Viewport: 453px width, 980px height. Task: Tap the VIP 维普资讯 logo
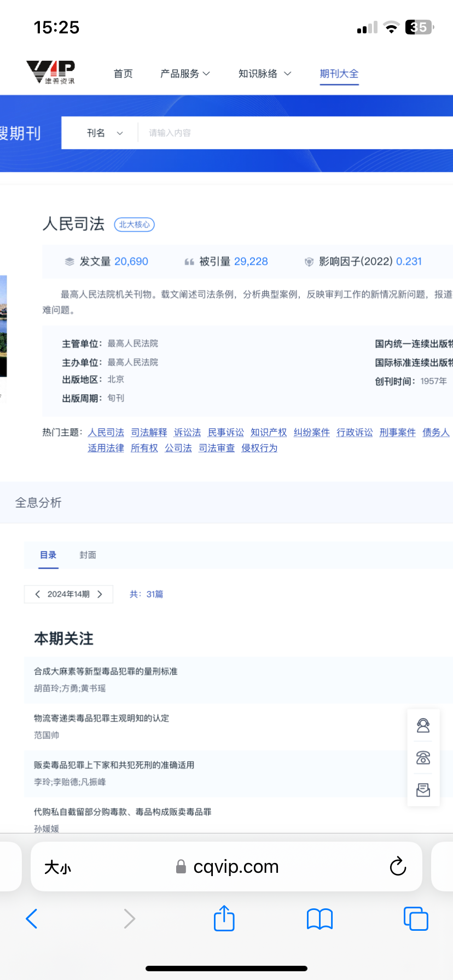point(50,72)
